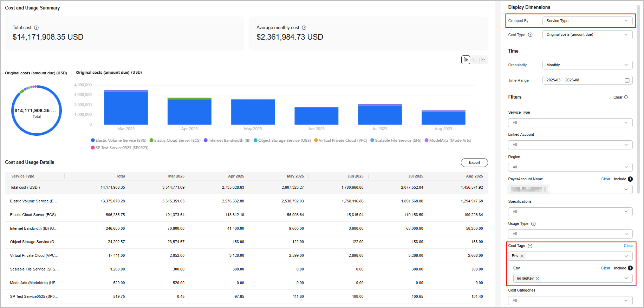This screenshot has height=308, width=644.
Task: Remove the noTagKey value chip
Action: point(537,279)
